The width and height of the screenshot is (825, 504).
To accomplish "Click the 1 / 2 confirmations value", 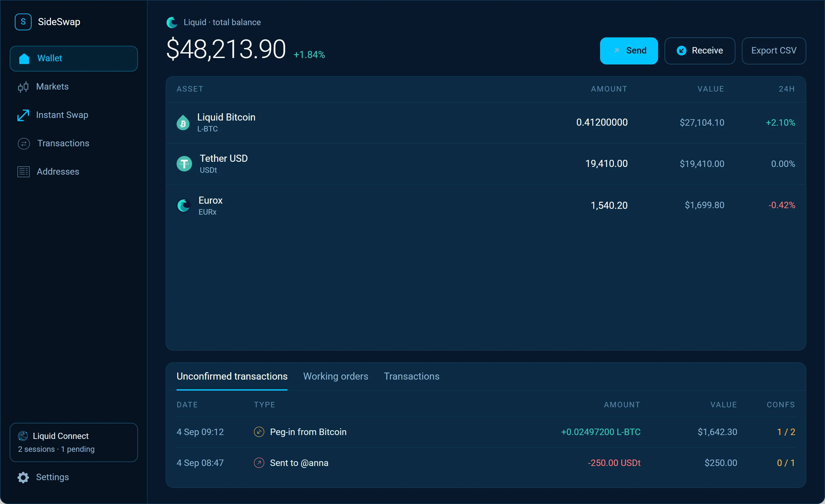I will tap(786, 432).
